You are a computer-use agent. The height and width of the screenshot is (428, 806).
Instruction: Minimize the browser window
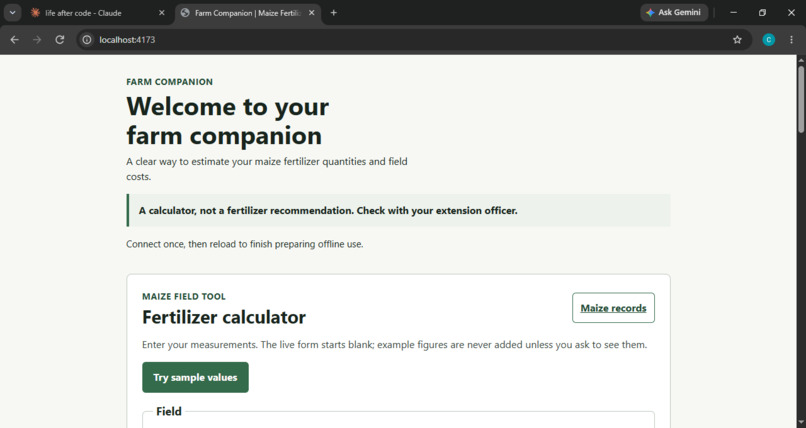point(734,13)
